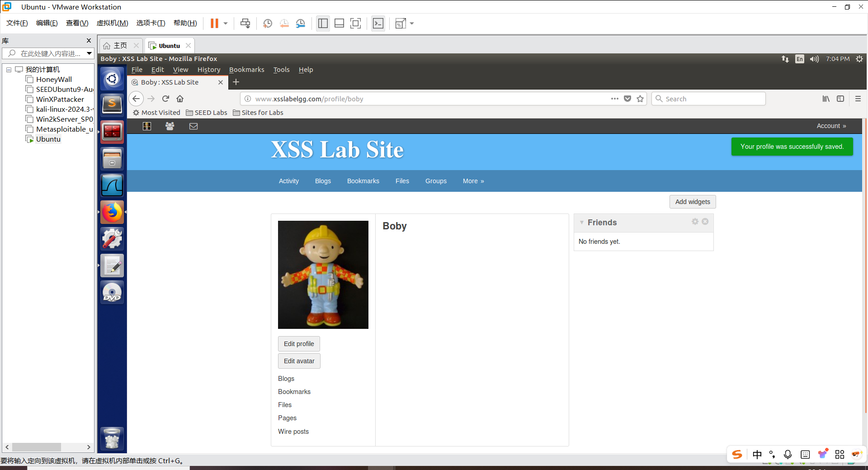The height and width of the screenshot is (470, 868).
Task: Collapse the 我的计算机 tree node
Action: coord(9,70)
